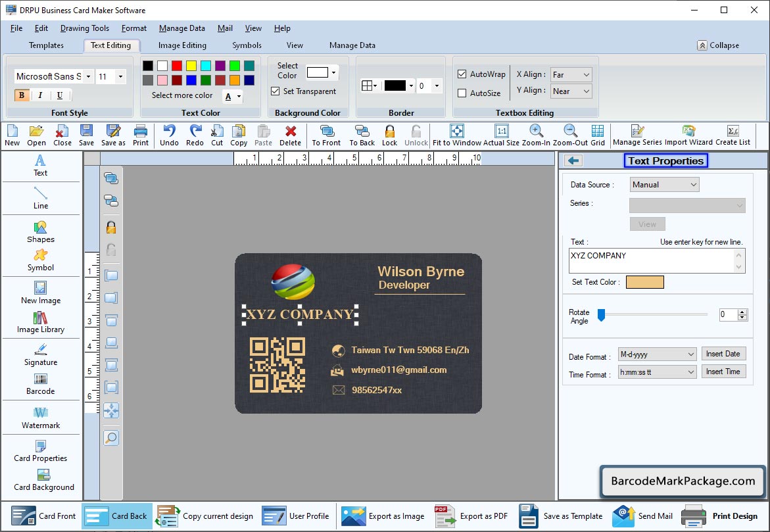Click the Rotate Angle slider handle
Viewport: 770px width, 532px height.
601,316
